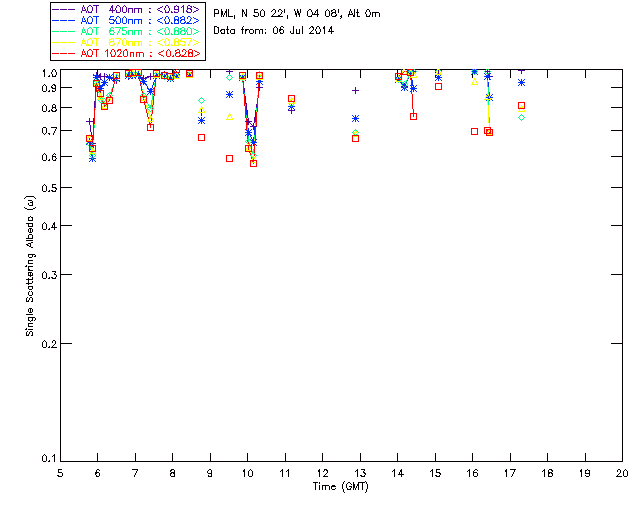Click the Time (GMT) x-axis label

(341, 485)
